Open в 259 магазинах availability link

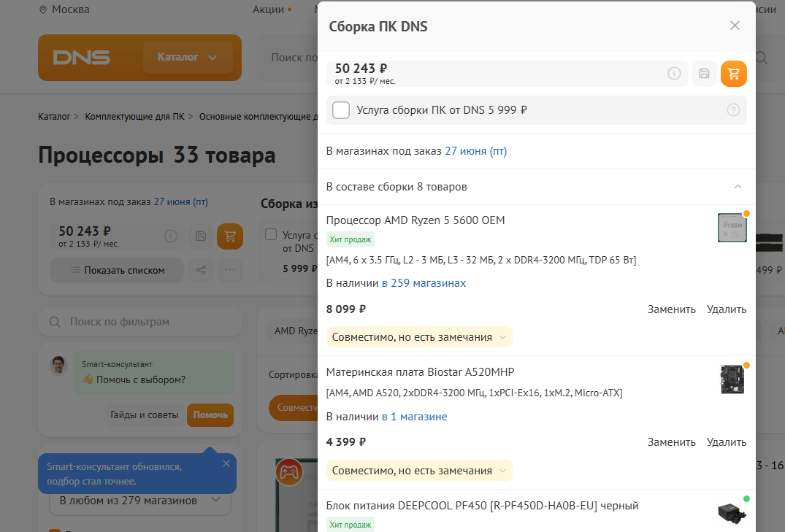[424, 283]
